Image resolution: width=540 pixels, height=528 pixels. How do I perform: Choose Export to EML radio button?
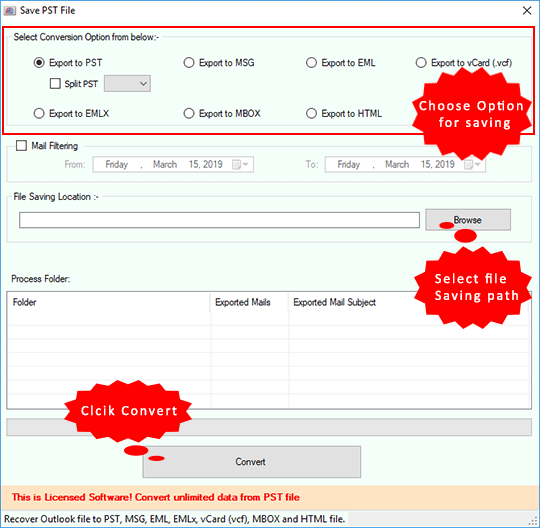click(311, 63)
